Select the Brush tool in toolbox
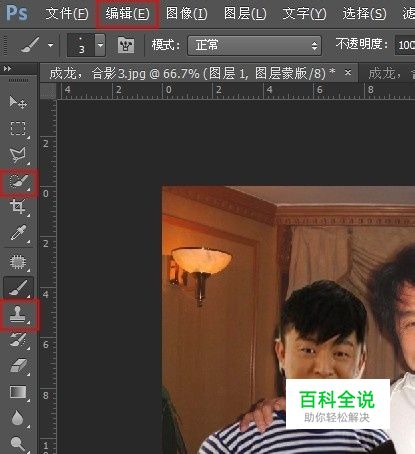415x454 pixels. tap(18, 287)
